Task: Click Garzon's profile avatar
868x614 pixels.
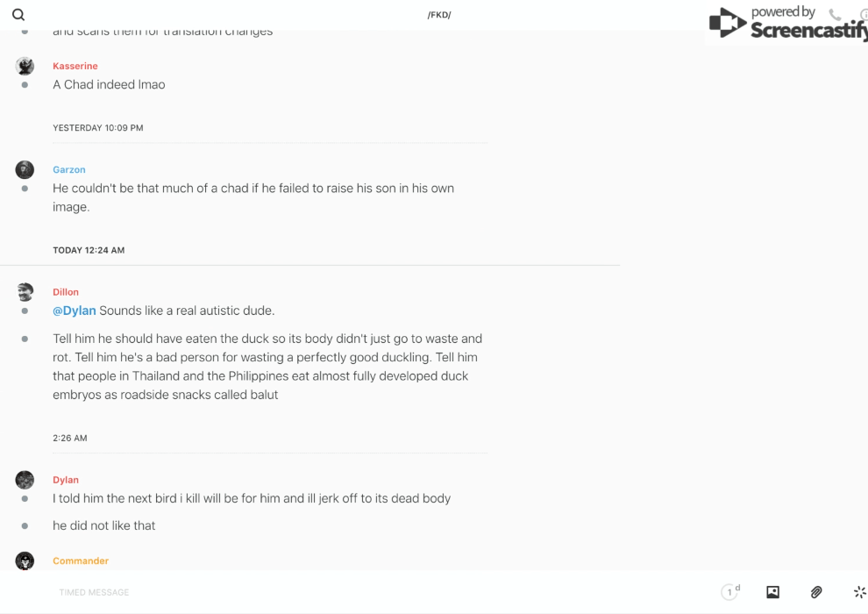Action: tap(25, 169)
